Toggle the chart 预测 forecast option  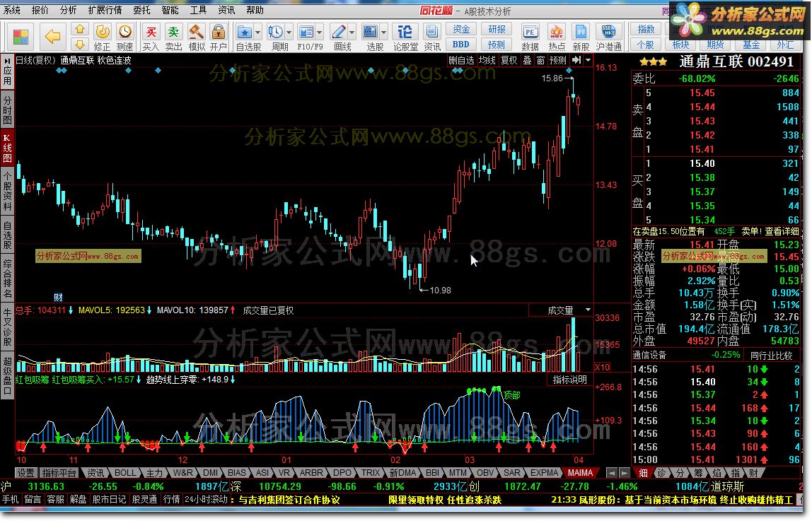click(x=558, y=60)
